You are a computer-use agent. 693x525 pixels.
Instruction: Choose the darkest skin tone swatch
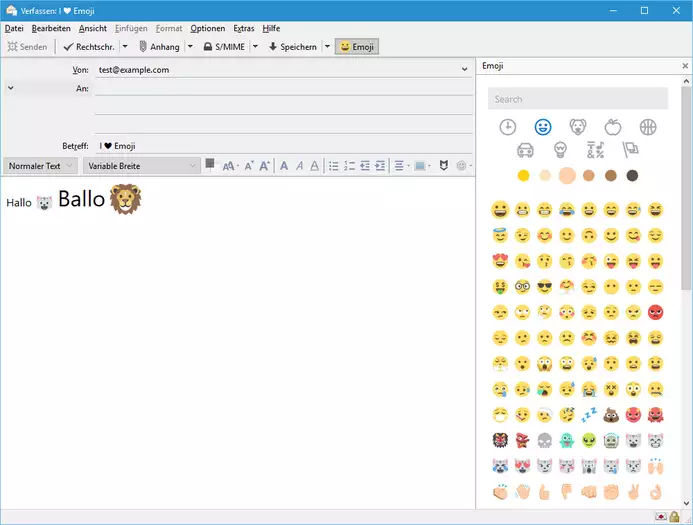pos(632,176)
